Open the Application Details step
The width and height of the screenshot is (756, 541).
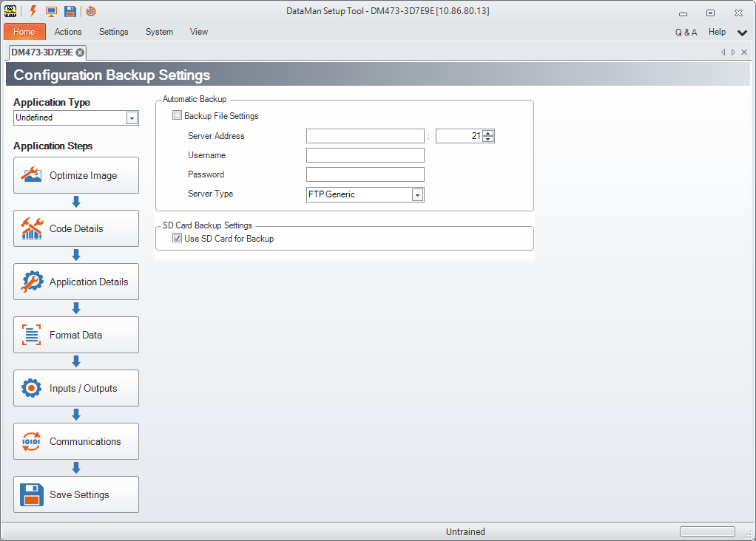point(76,282)
